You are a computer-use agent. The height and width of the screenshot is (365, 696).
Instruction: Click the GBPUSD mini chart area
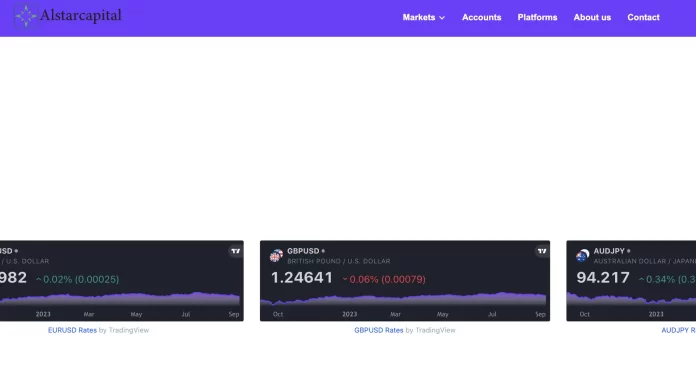point(403,299)
